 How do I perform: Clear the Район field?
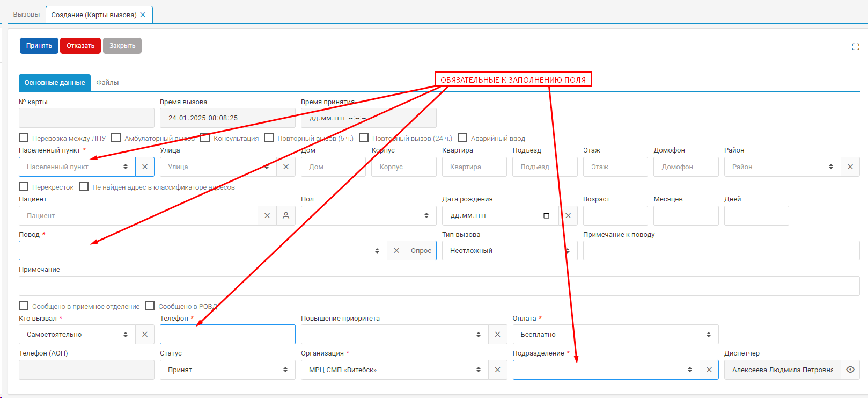click(x=850, y=167)
